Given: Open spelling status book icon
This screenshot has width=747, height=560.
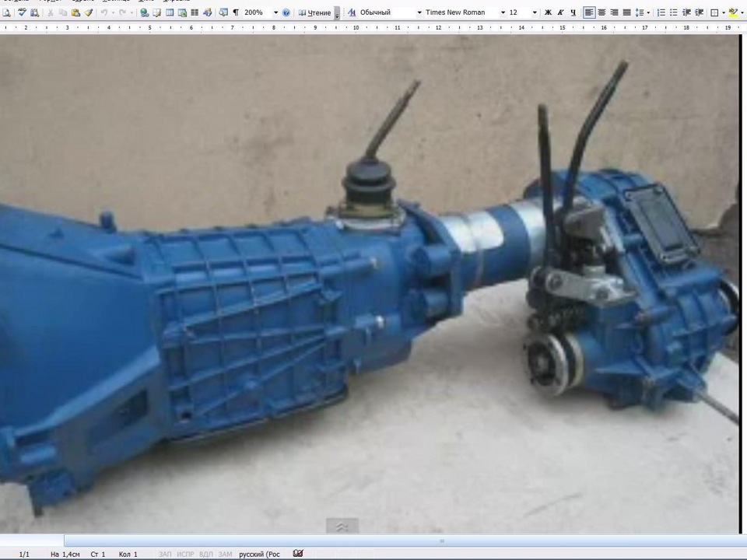Looking at the screenshot, I should (x=298, y=553).
